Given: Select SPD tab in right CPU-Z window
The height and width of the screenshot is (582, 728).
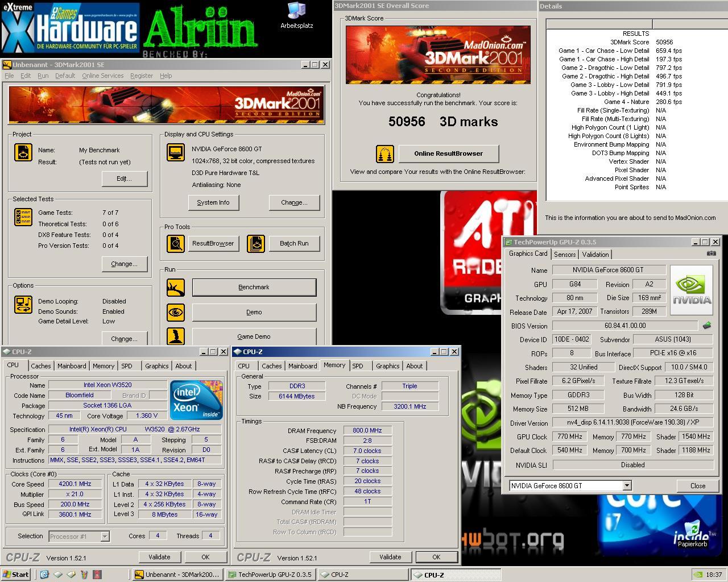Looking at the screenshot, I should point(357,366).
